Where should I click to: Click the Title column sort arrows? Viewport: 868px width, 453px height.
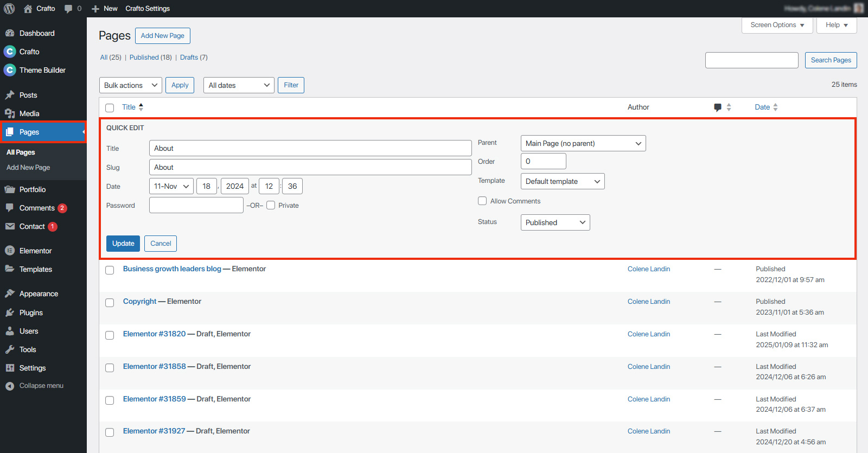coord(141,107)
